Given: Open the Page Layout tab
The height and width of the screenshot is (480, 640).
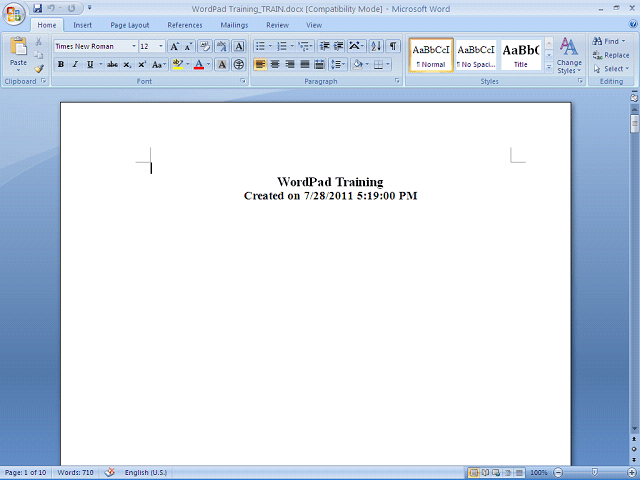Looking at the screenshot, I should point(130,25).
